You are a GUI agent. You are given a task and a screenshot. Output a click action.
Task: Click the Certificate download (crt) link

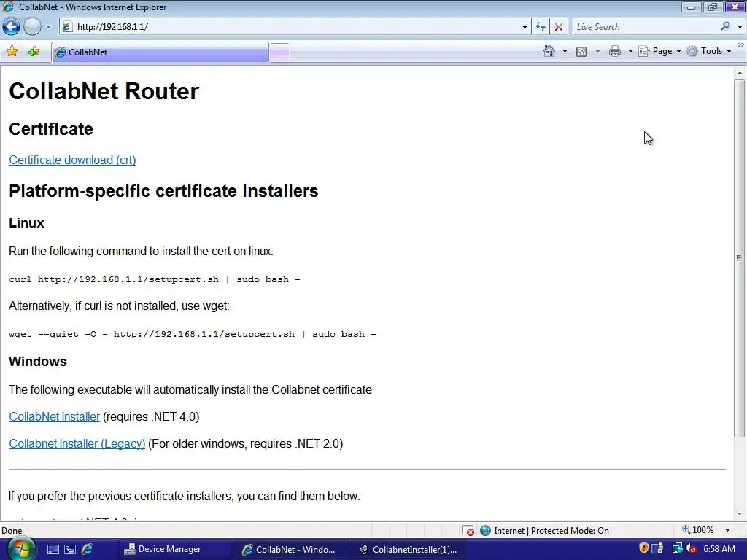72,160
